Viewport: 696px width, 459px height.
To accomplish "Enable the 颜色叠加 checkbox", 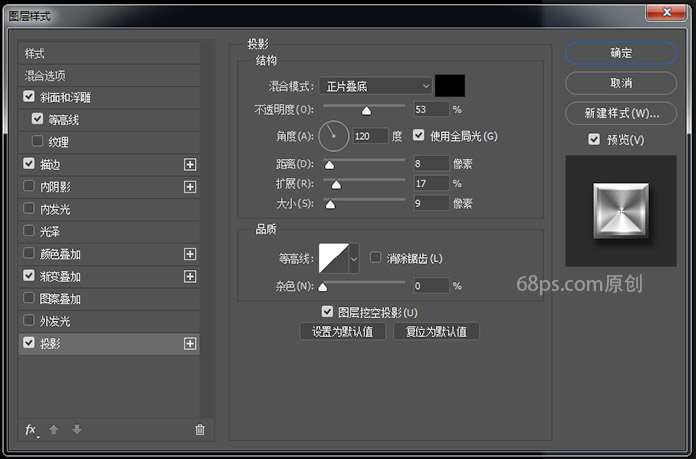I will coord(28,253).
